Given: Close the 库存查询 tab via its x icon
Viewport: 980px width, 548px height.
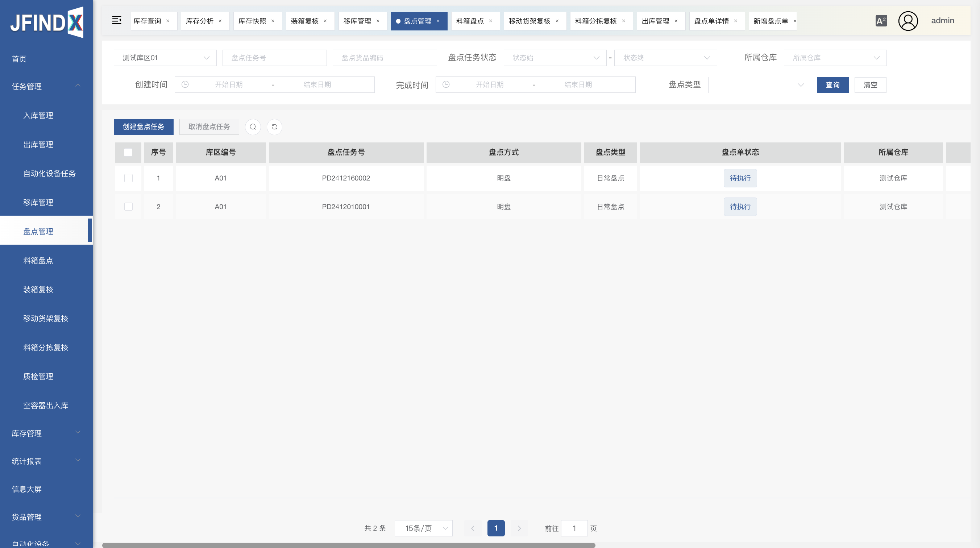Looking at the screenshot, I should click(167, 21).
